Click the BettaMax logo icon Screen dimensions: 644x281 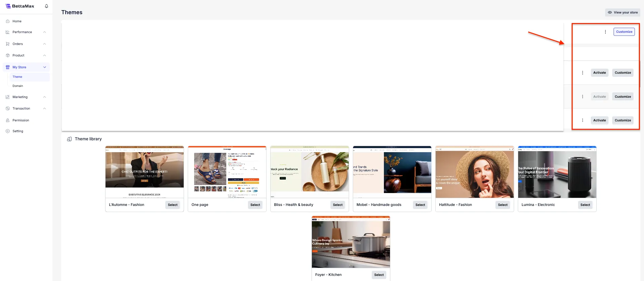pos(8,6)
